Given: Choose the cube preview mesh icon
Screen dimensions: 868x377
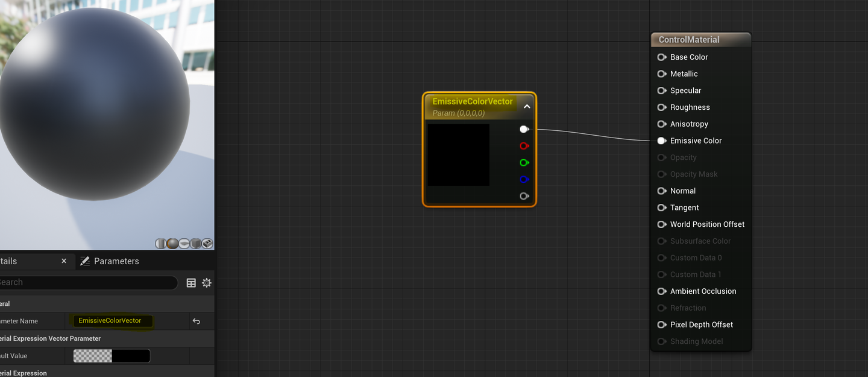Looking at the screenshot, I should click(x=196, y=244).
